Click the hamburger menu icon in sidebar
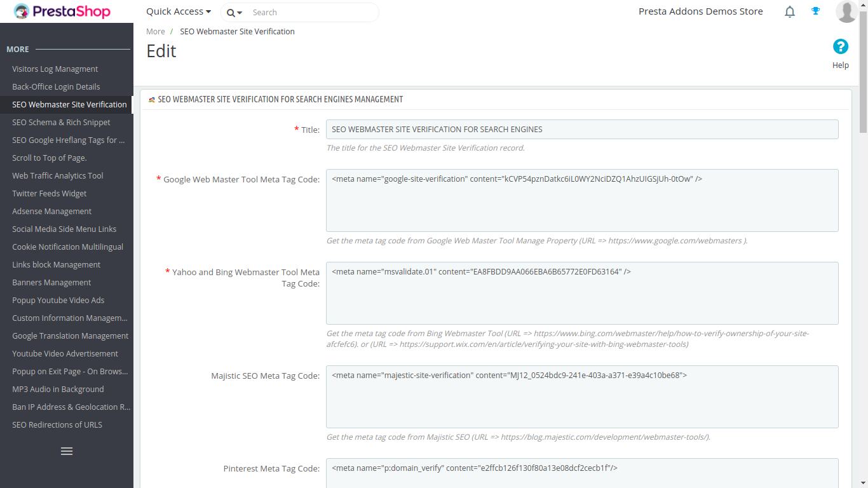868x488 pixels. tap(67, 451)
